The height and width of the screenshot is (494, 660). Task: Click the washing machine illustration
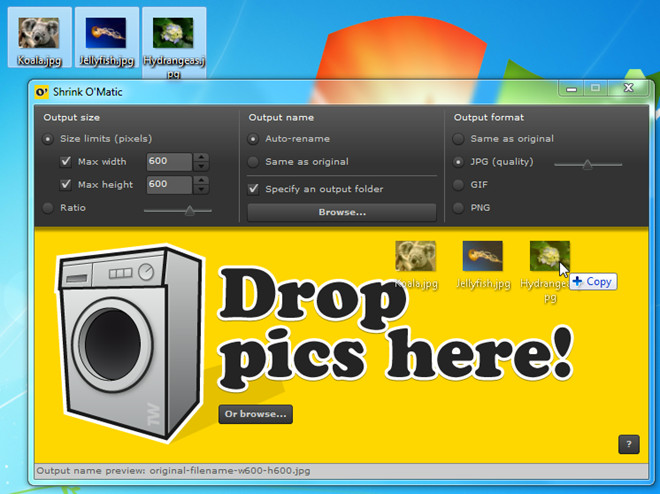(x=129, y=342)
